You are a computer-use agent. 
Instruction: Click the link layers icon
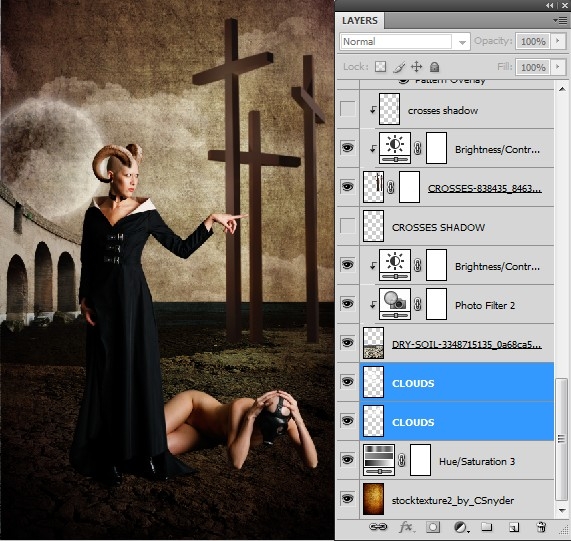pyautogui.click(x=378, y=527)
